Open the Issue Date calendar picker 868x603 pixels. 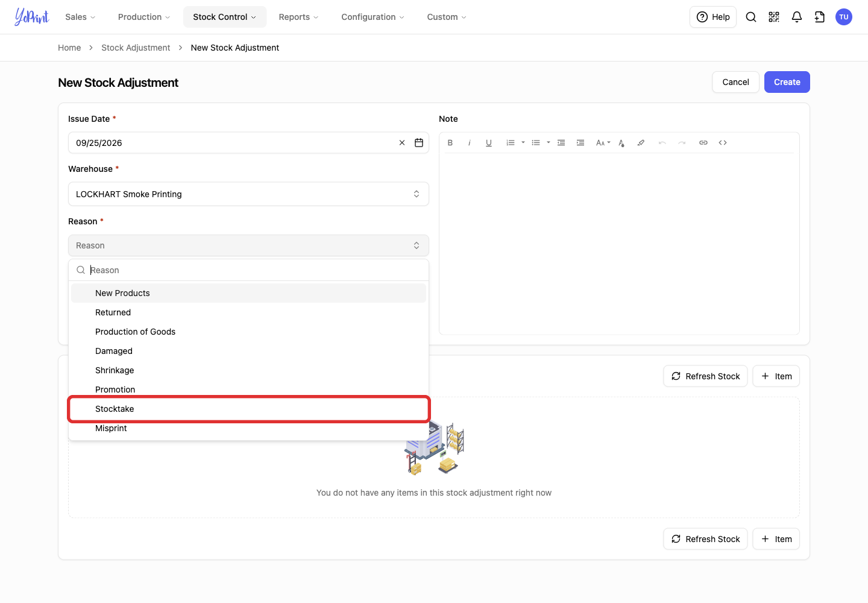tap(419, 143)
